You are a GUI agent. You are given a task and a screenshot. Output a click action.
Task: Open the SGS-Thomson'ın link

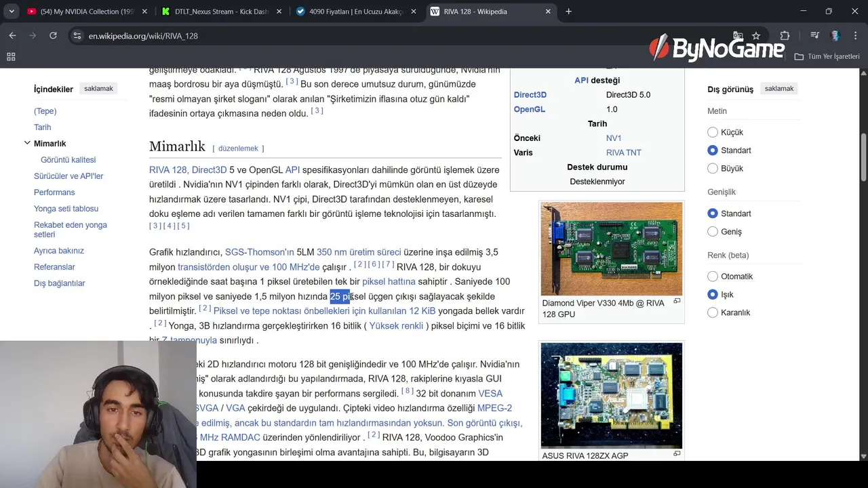point(260,252)
